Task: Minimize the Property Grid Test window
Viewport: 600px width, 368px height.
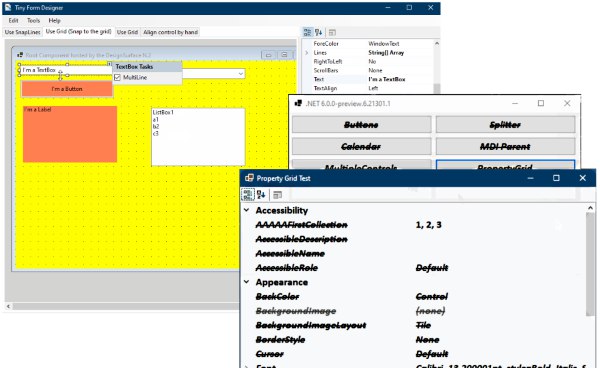Action: pyautogui.click(x=530, y=178)
